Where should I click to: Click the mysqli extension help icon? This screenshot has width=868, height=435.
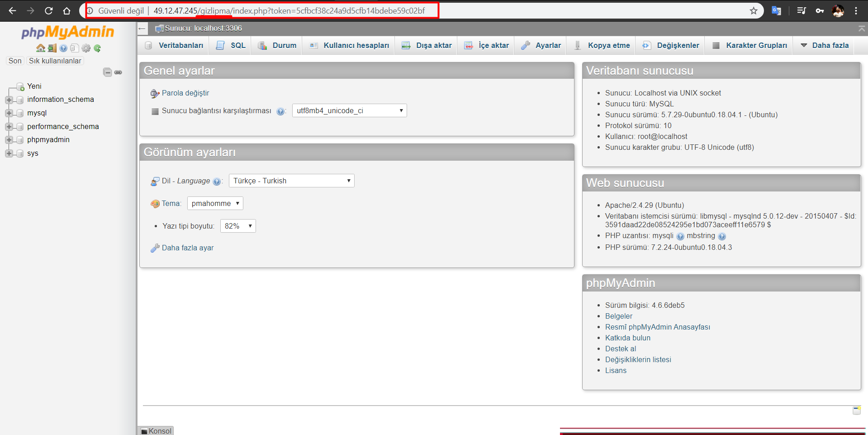pyautogui.click(x=680, y=236)
